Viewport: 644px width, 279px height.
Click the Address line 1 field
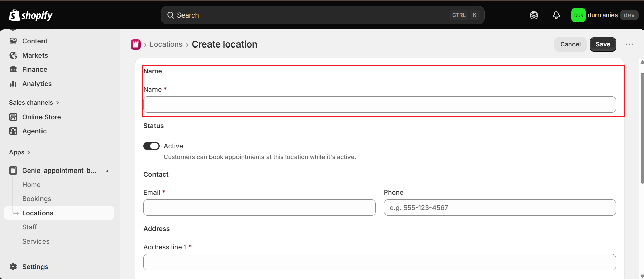point(380,262)
